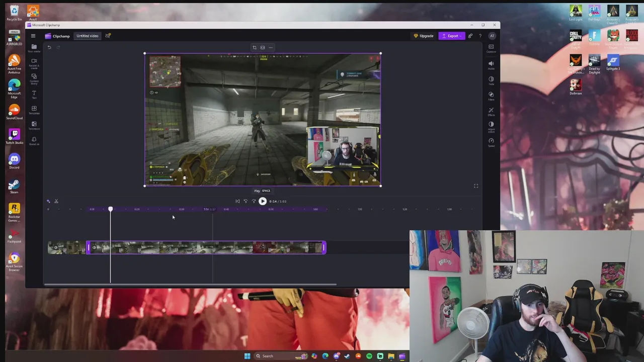Screen dimensions: 644x362
Task: Click the cloud backup status icon
Action: (108, 36)
